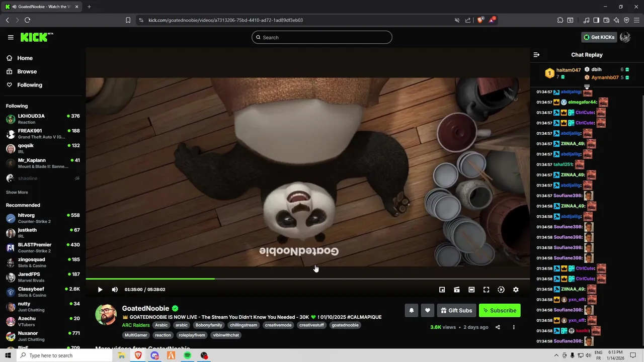644x362 pixels.
Task: Open BLASTPremier recommended channel
Action: pos(43,247)
